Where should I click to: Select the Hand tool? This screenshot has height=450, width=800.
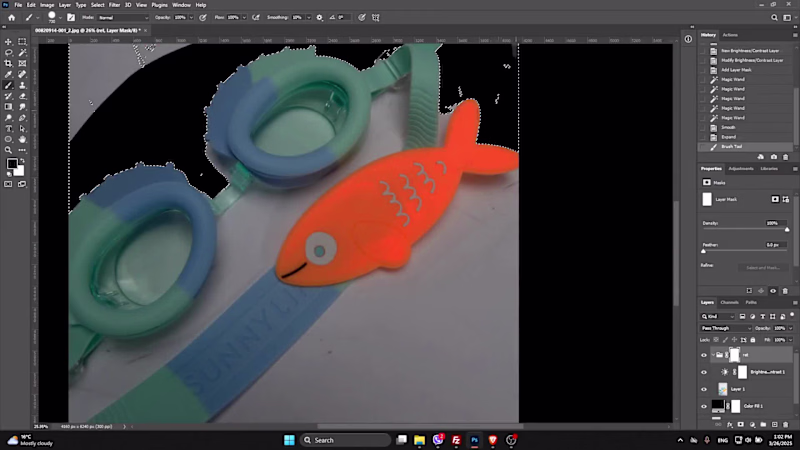(22, 139)
